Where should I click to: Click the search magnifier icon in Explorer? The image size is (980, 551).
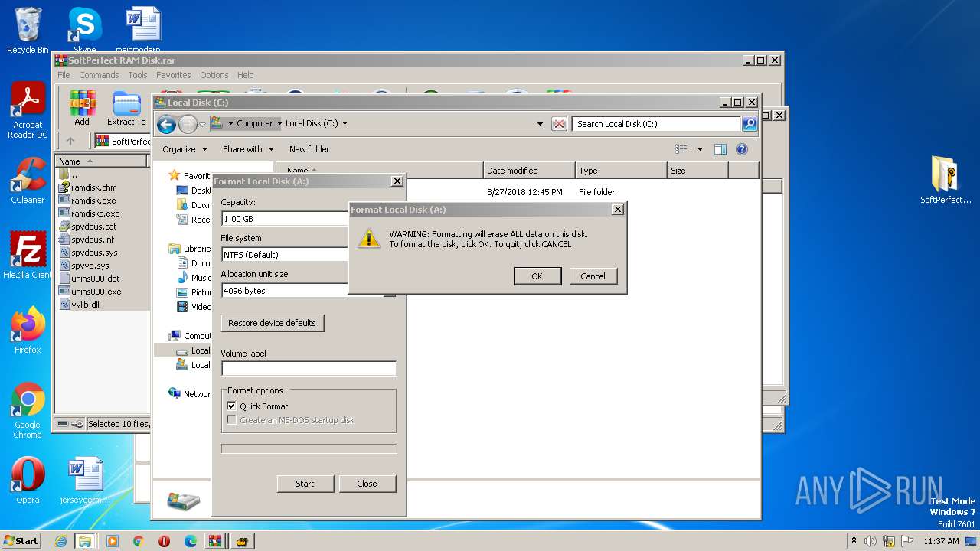click(750, 123)
